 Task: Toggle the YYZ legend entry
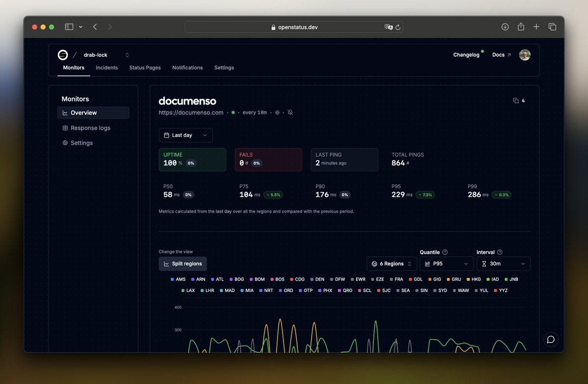(x=501, y=290)
